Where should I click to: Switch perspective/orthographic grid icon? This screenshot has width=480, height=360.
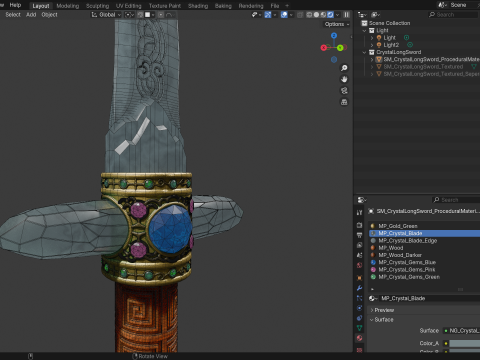pyautogui.click(x=344, y=102)
